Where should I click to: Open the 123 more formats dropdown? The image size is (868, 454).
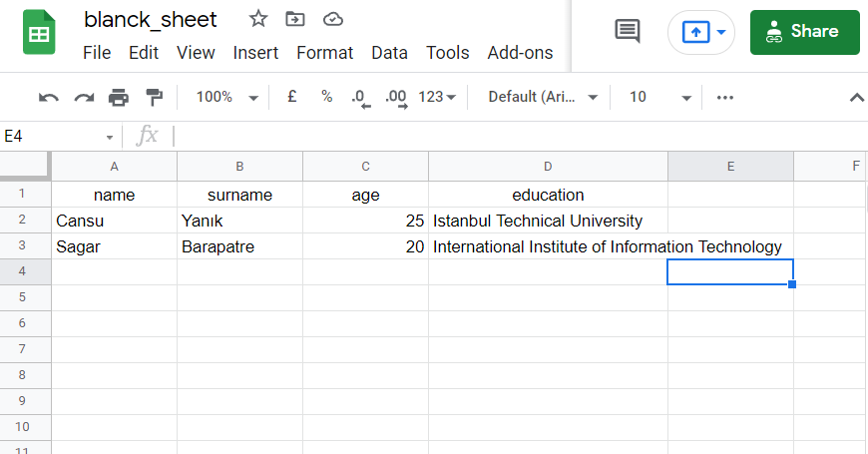[437, 97]
